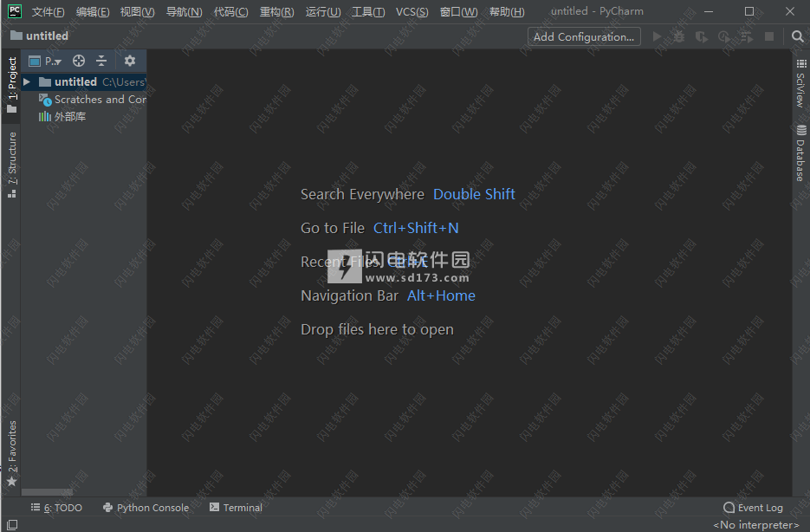This screenshot has width=810, height=532.
Task: Click the Debug bug icon
Action: (x=679, y=36)
